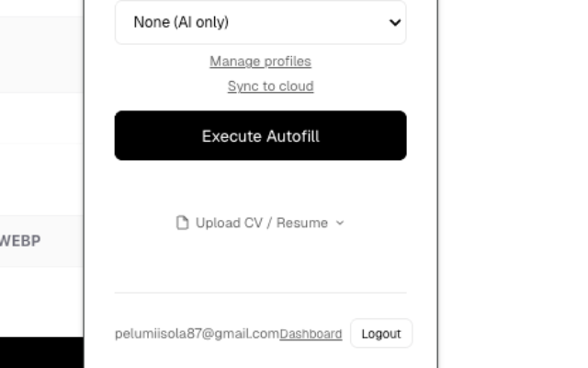Click the black bar at the page bottom-left

coord(41,353)
